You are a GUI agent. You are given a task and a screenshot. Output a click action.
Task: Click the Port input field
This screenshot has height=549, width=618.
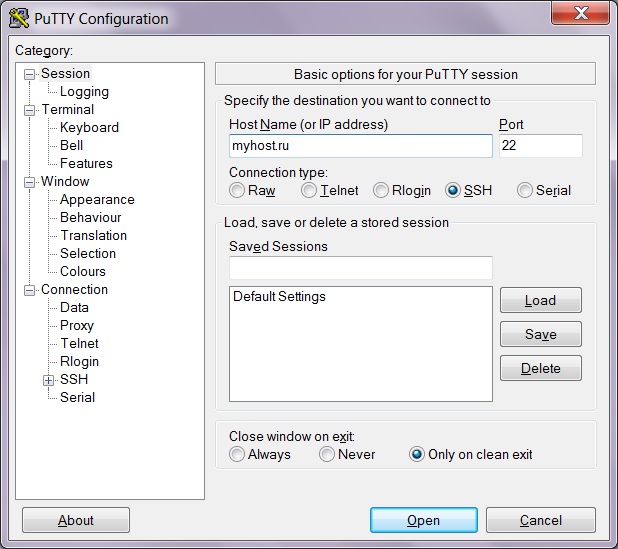pyautogui.click(x=541, y=146)
